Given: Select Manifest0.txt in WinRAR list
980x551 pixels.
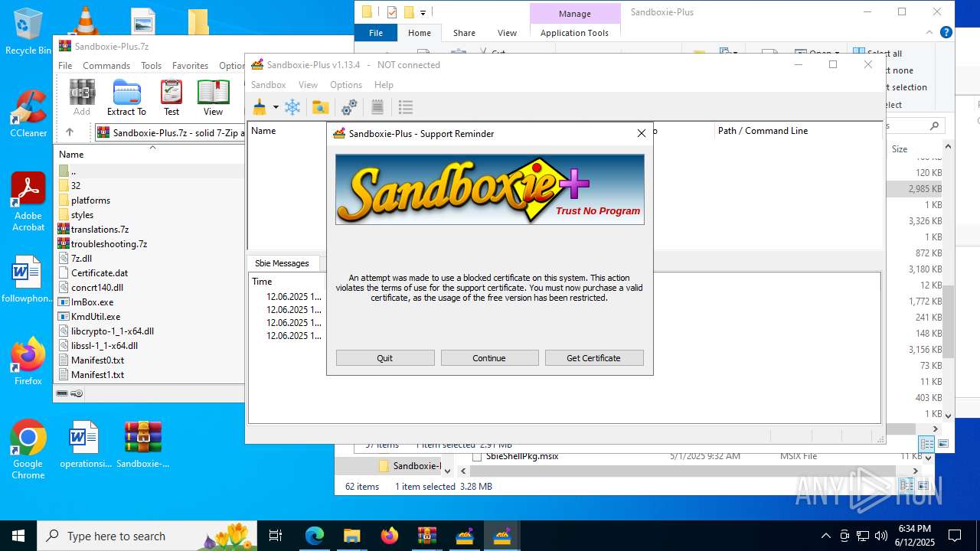Looking at the screenshot, I should [97, 360].
